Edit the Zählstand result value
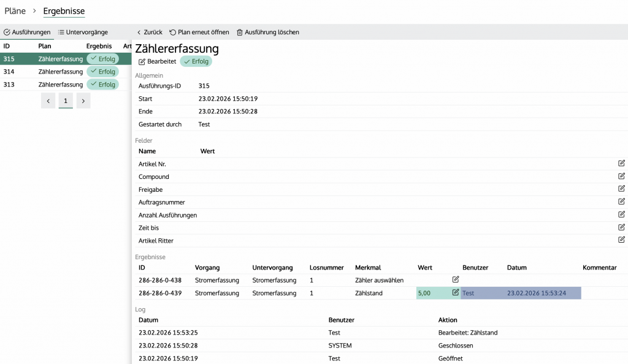The image size is (628, 364). click(456, 293)
